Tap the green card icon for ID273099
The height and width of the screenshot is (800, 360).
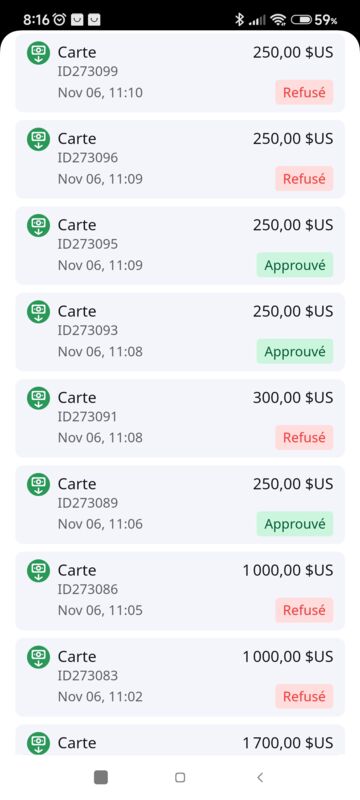pos(38,53)
